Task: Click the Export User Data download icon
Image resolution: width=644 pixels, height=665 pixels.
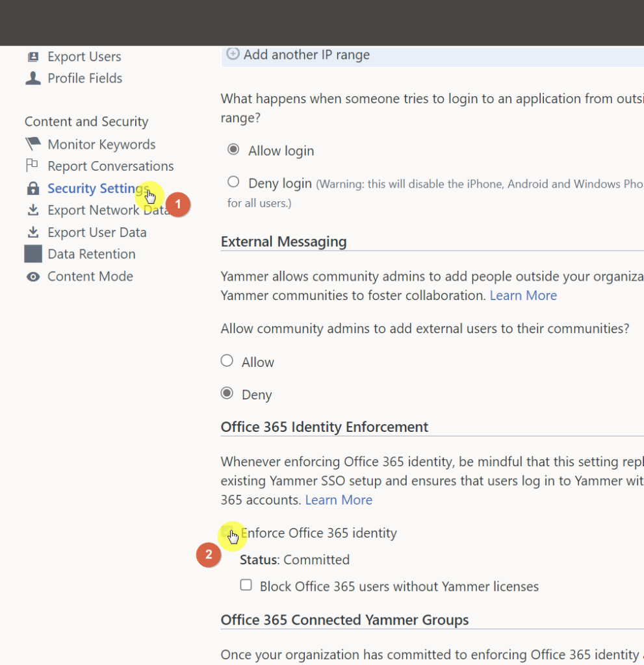Action: [33, 232]
